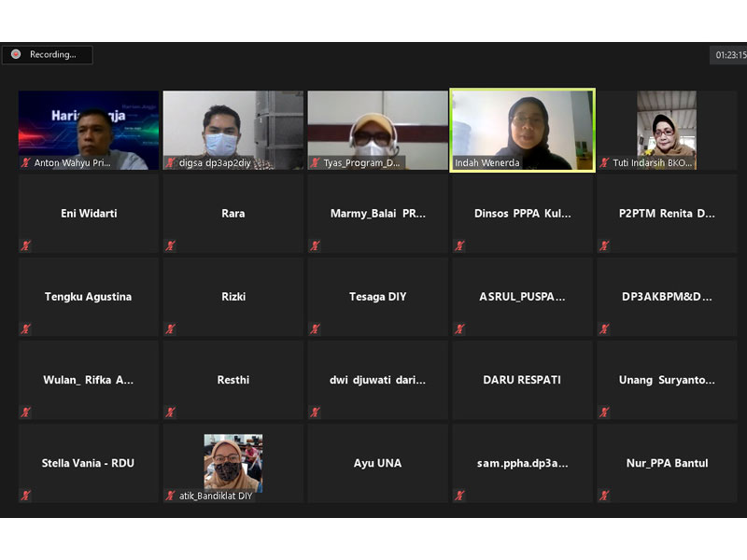Click the red recording indicator icon
Image resolution: width=747 pixels, height=560 pixels.
click(x=16, y=55)
